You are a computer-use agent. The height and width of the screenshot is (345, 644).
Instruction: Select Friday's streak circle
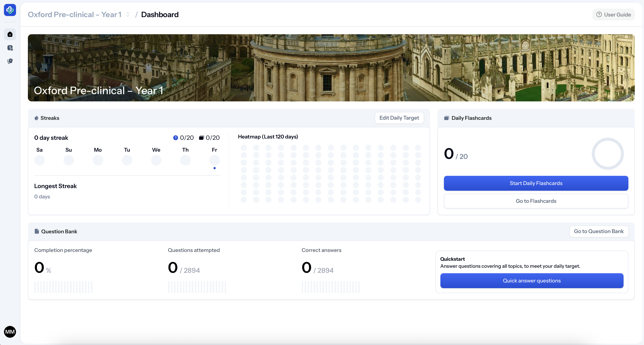point(214,160)
